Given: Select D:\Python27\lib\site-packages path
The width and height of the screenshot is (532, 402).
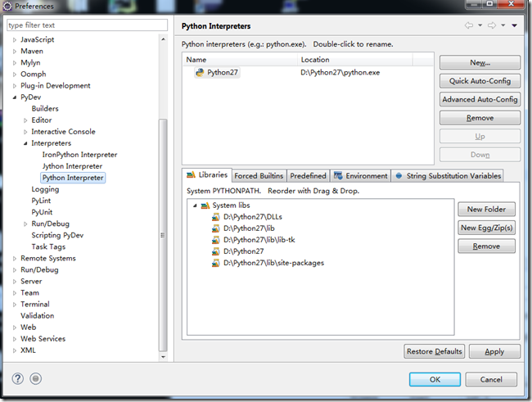Looking at the screenshot, I should [273, 263].
